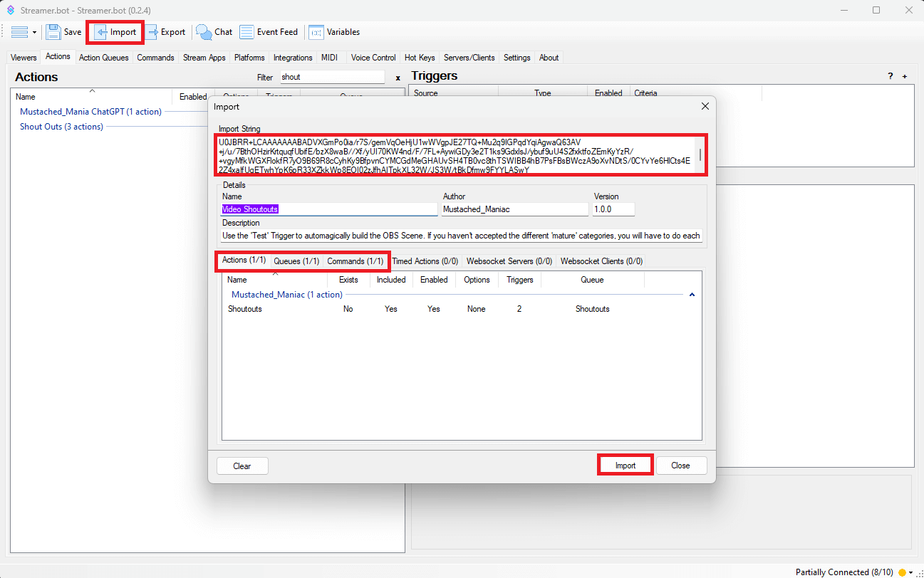The image size is (924, 578).
Task: Add a trigger with the plus icon
Action: tap(905, 76)
